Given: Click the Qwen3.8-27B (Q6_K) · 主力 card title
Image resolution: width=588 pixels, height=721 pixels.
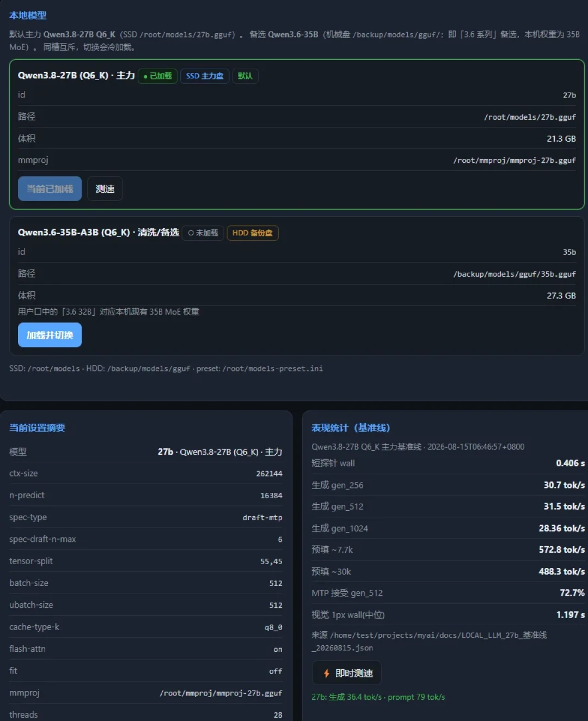Looking at the screenshot, I should point(76,75).
